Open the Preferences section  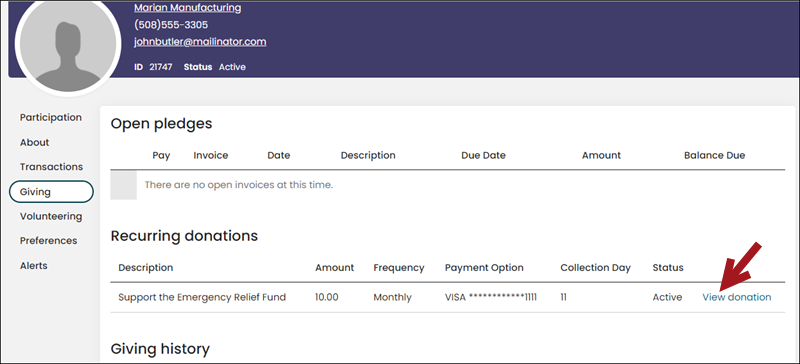tap(48, 240)
